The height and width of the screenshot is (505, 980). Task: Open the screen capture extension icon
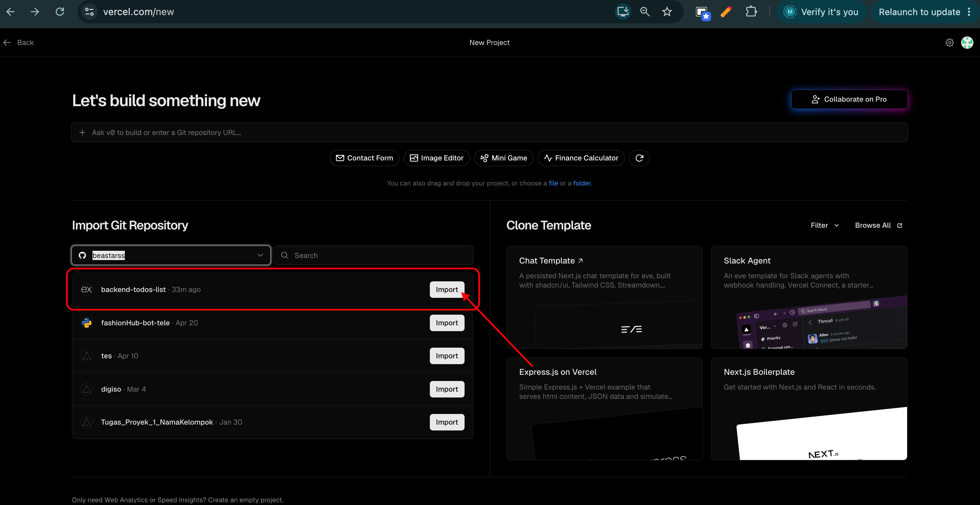tap(703, 13)
